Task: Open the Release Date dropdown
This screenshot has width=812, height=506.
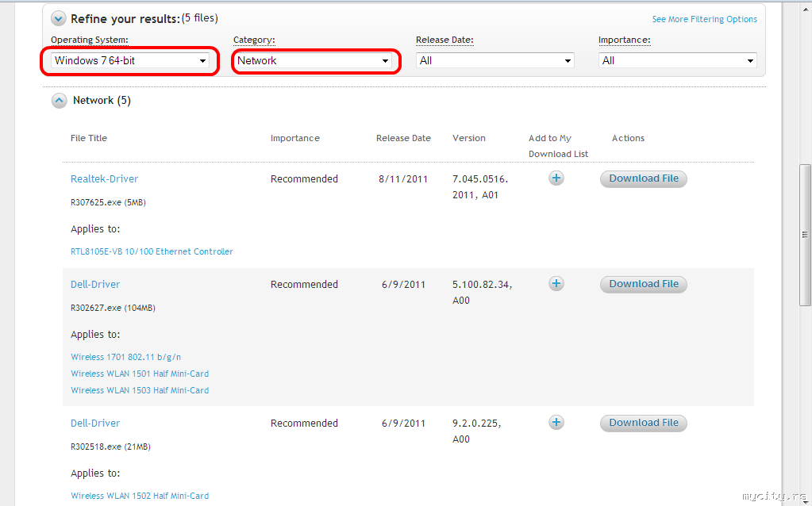Action: pyautogui.click(x=495, y=60)
